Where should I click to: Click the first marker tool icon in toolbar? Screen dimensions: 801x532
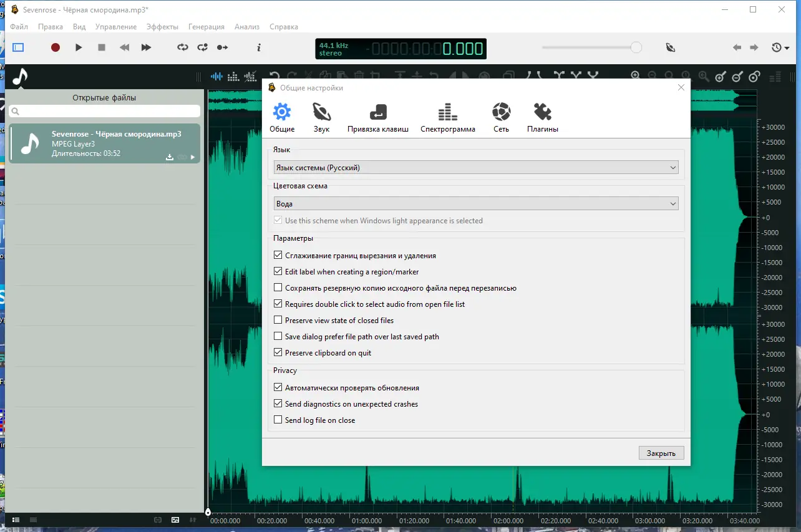click(721, 77)
